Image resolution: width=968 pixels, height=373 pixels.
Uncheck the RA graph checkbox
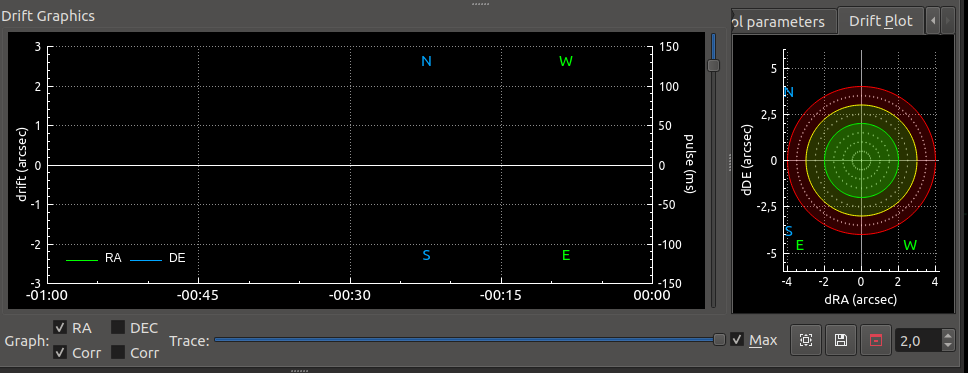pos(60,327)
